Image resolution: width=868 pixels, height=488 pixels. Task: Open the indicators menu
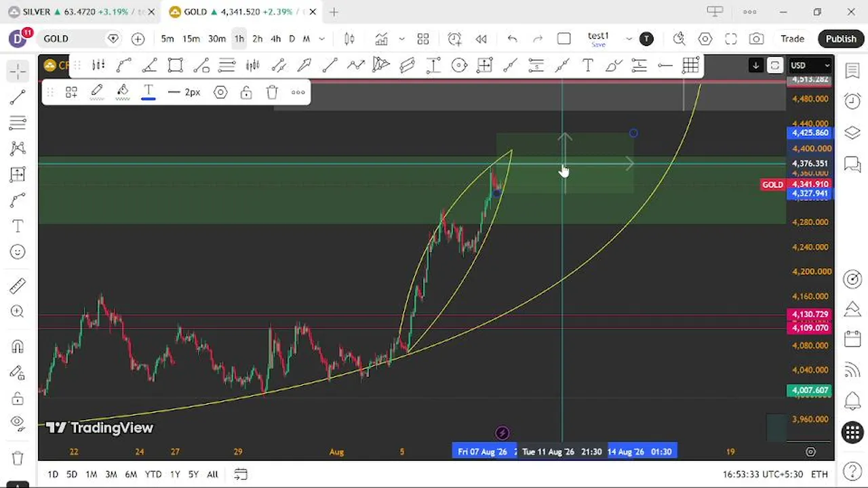pyautogui.click(x=382, y=39)
